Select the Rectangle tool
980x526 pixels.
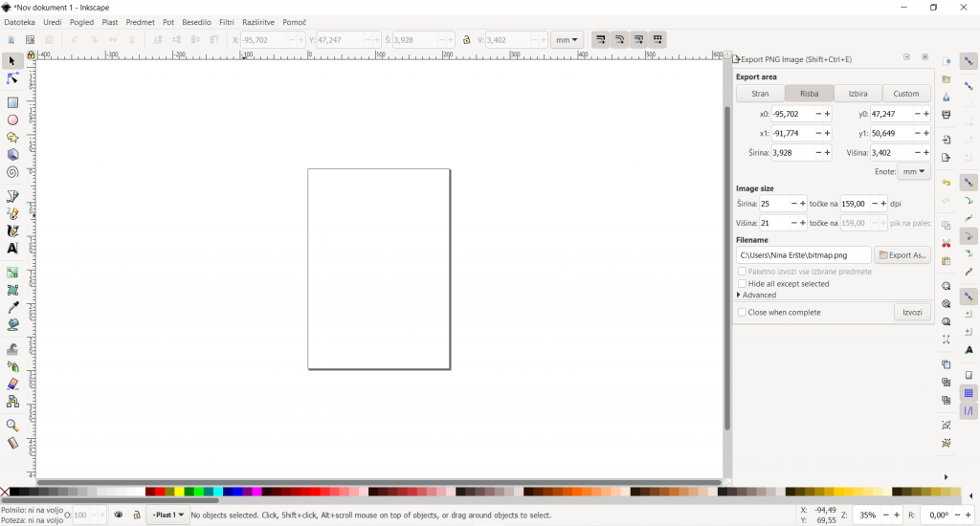pos(11,102)
